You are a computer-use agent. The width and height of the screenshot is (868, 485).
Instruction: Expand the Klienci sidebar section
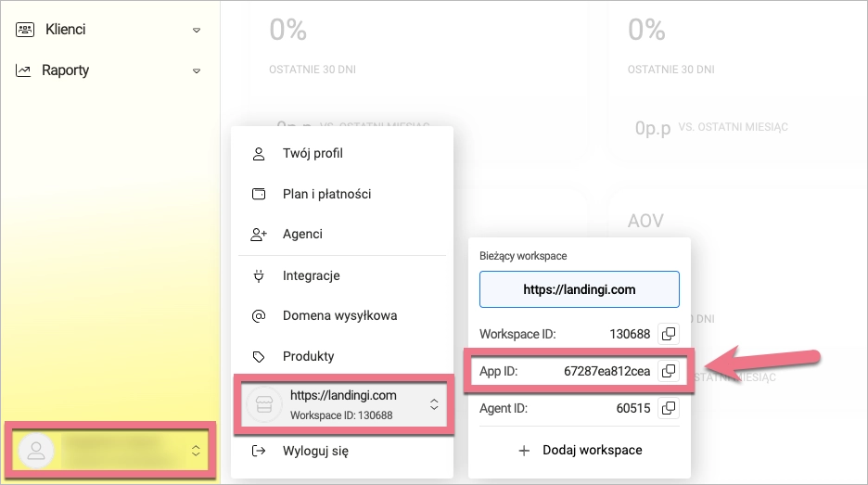(x=196, y=31)
